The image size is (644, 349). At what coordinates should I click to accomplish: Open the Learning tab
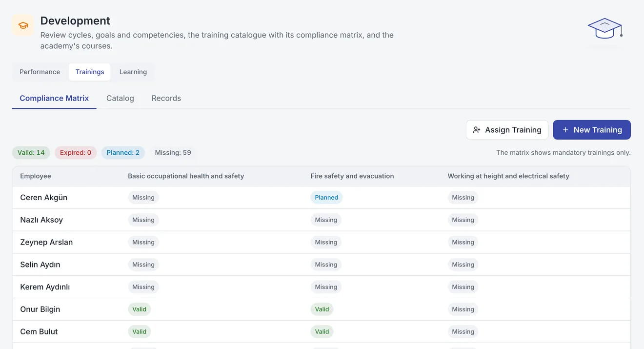click(x=133, y=72)
